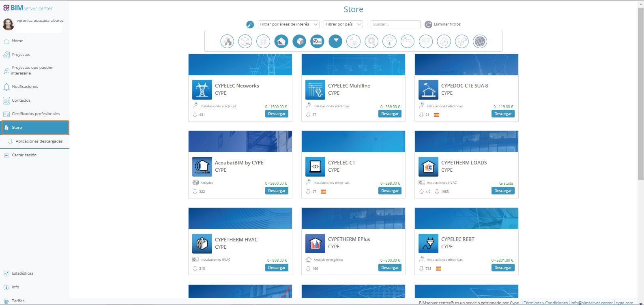Open the CYPETHERM EPlus title text
This screenshot has width=644, height=305.
(349, 239)
